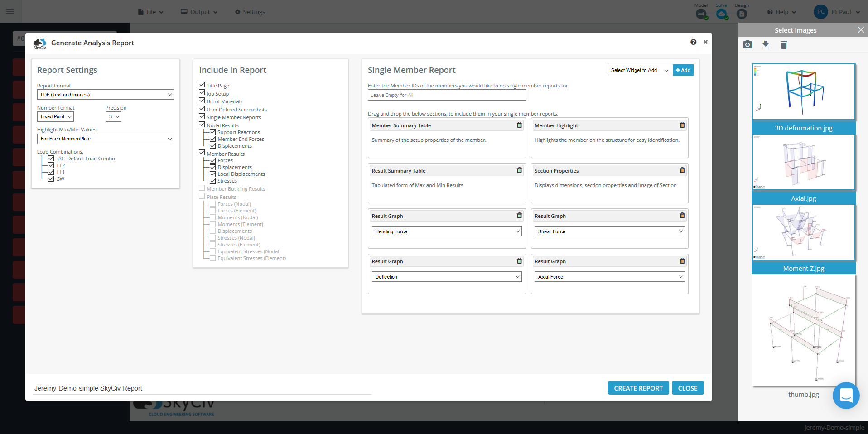Download images using the download icon
This screenshot has height=434, width=868.
pos(766,45)
